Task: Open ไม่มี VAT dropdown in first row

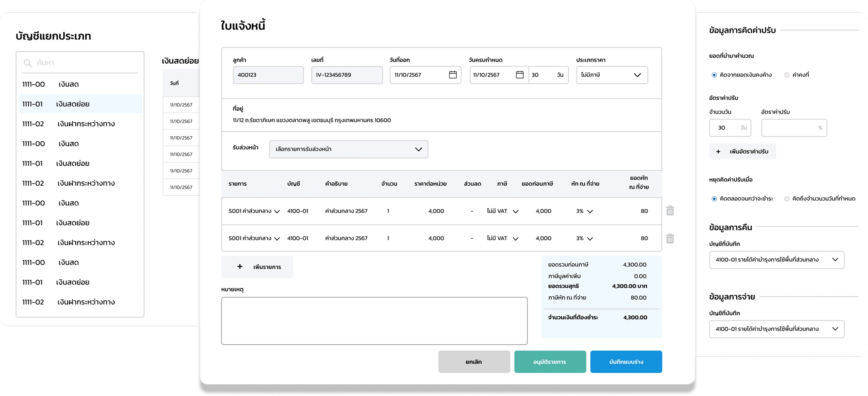Action: pos(515,211)
